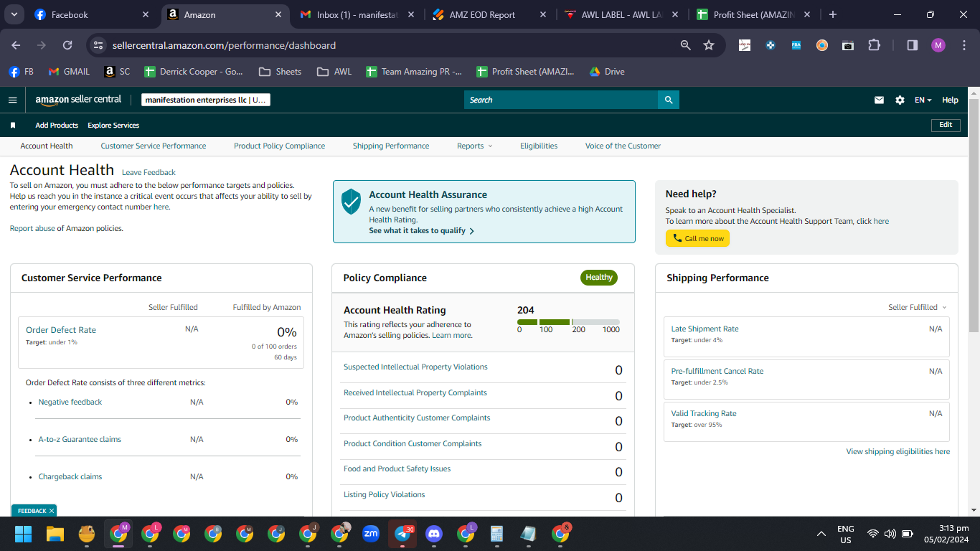Open the Leave Feedback link

(x=149, y=172)
